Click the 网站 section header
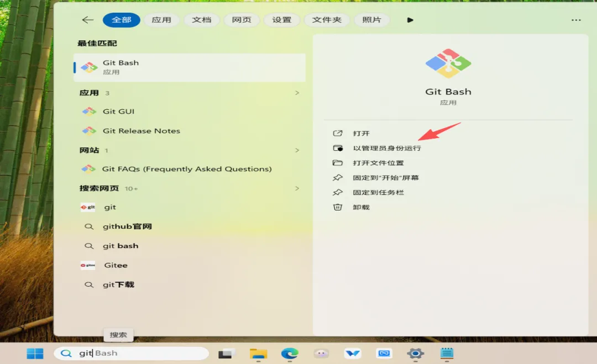Screen dimensions: 597x364 click(89, 150)
